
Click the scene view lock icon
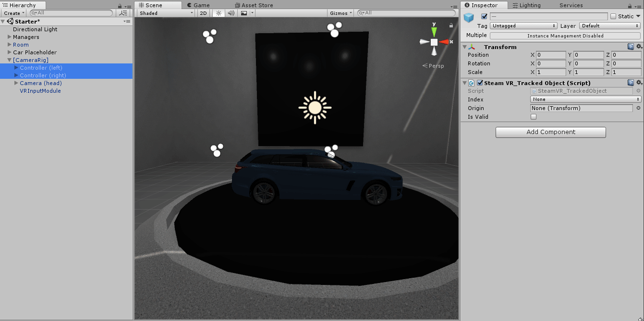coord(451,25)
